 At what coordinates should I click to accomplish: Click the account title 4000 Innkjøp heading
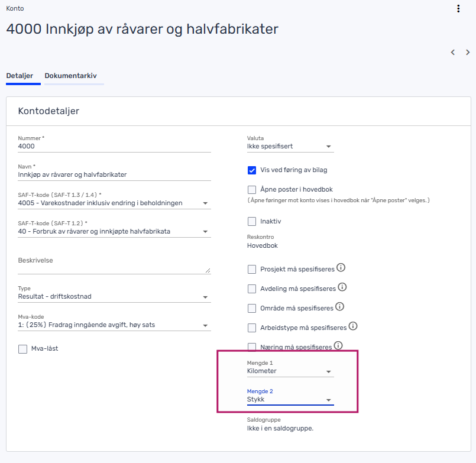click(x=142, y=30)
